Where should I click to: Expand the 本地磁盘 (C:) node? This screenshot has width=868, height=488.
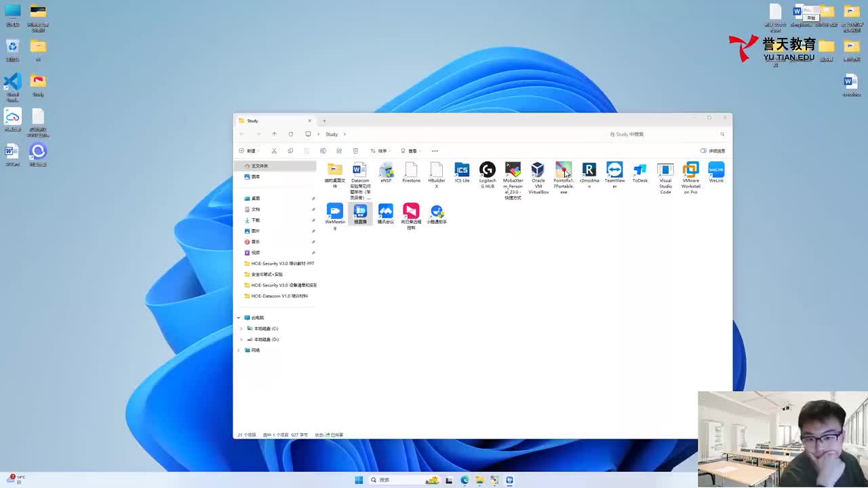click(241, 329)
